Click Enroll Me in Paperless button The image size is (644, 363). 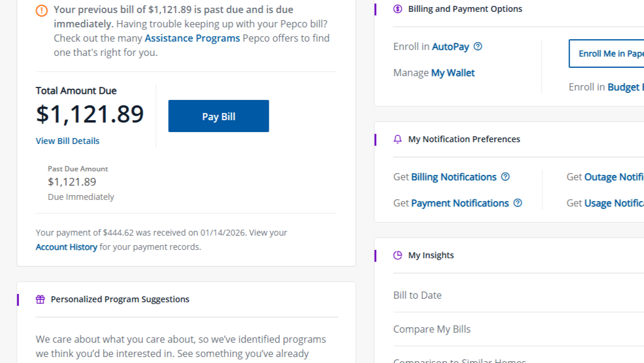click(614, 54)
